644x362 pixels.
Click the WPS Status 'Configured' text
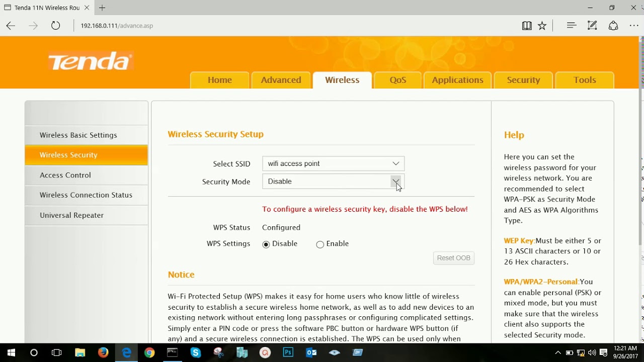click(281, 228)
